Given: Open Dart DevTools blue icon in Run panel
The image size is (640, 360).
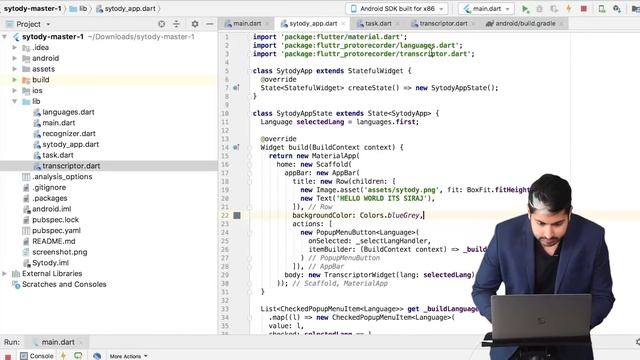Looking at the screenshot, I should pyautogui.click(x=97, y=356).
